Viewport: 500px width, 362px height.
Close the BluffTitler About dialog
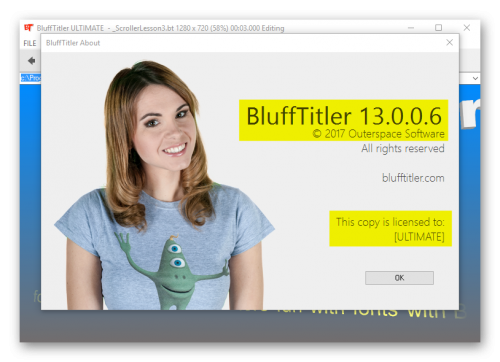[449, 42]
